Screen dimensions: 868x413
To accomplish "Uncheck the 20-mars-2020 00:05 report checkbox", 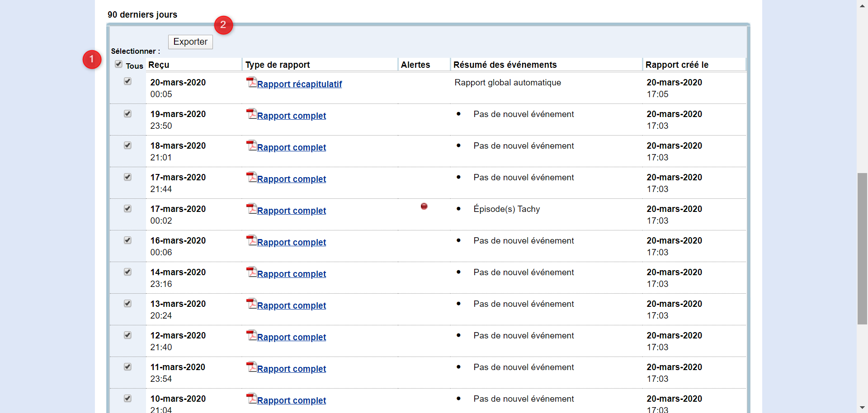I will tap(127, 81).
